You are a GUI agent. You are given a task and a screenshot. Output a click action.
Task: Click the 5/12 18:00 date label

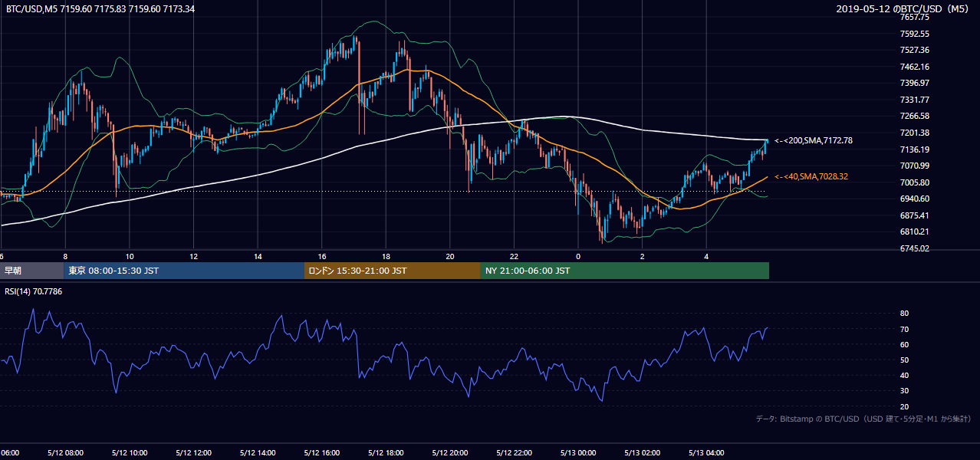(386, 452)
